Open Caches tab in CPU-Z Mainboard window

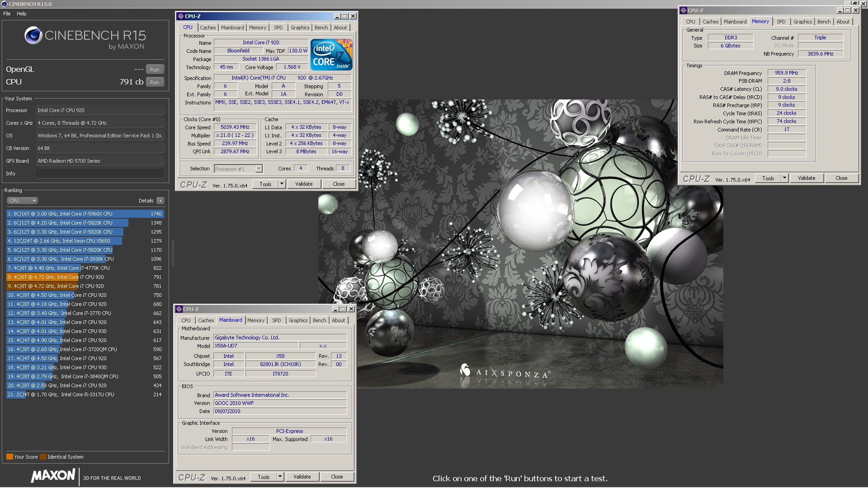[206, 320]
